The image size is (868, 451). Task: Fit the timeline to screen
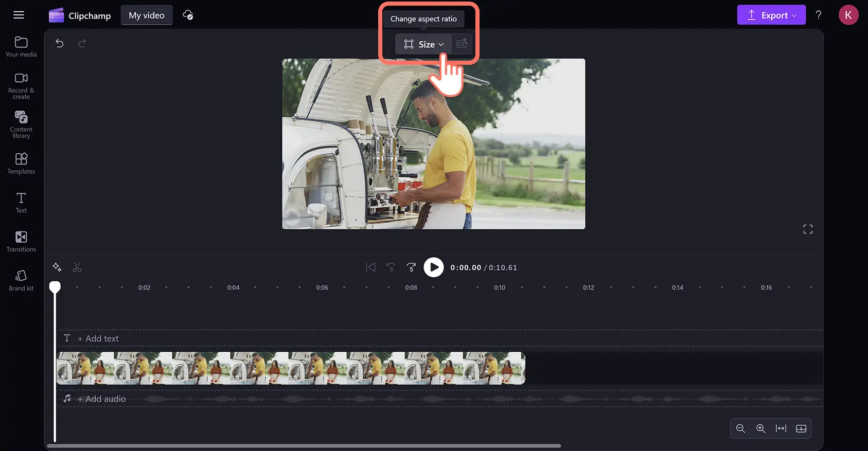point(781,428)
